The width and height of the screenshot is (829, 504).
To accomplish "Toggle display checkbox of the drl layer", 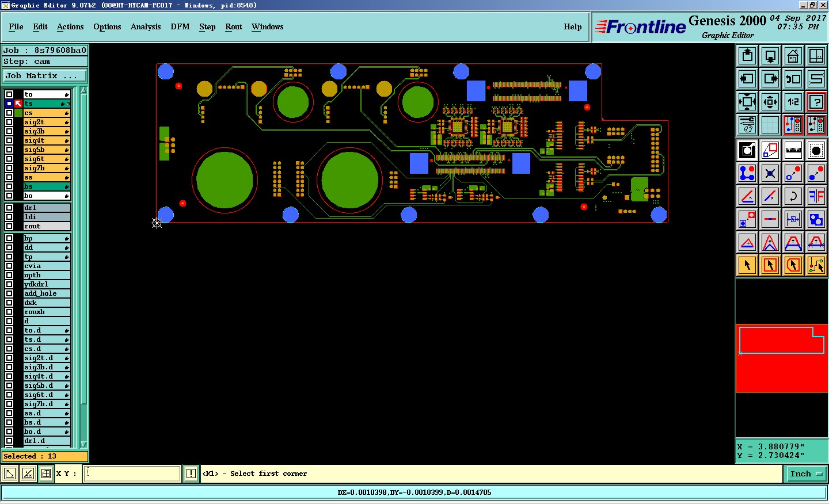I will [x=9, y=208].
